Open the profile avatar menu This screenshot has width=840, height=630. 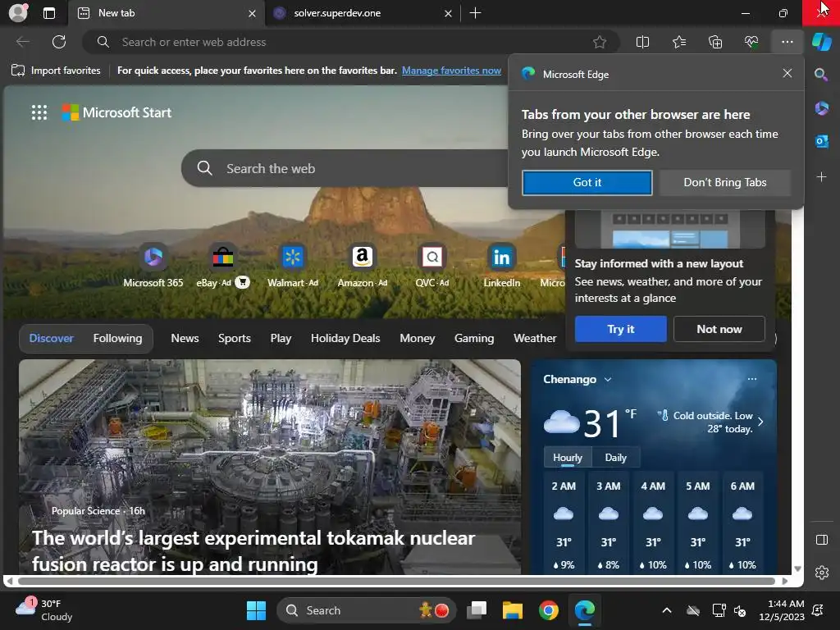coord(18,13)
